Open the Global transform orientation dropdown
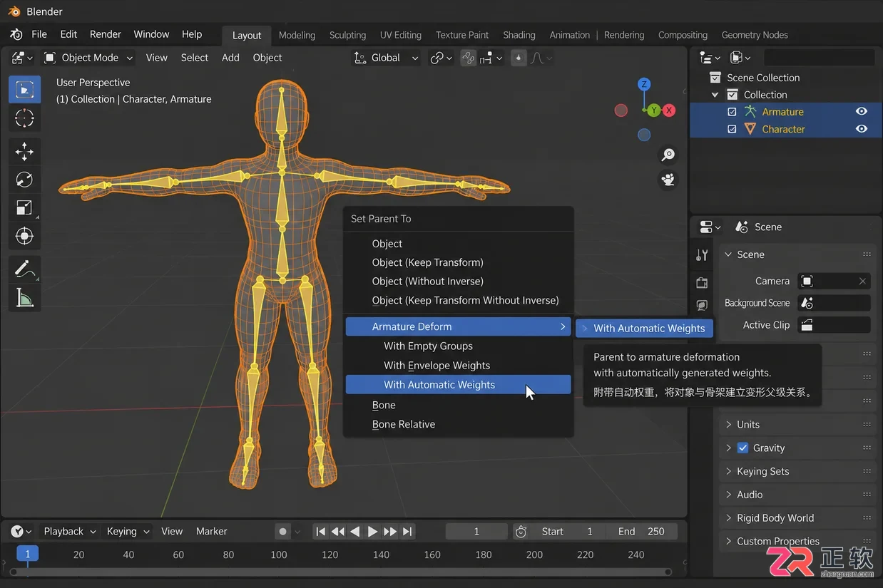 pos(386,58)
